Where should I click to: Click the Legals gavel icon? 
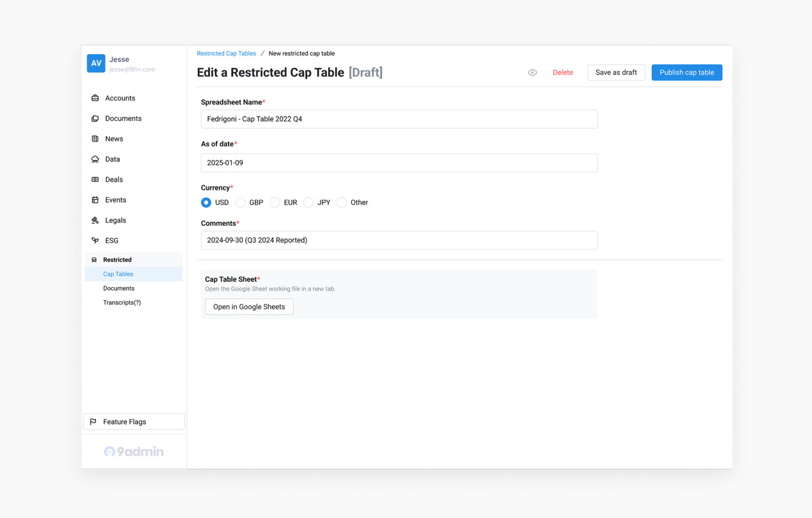pos(95,220)
